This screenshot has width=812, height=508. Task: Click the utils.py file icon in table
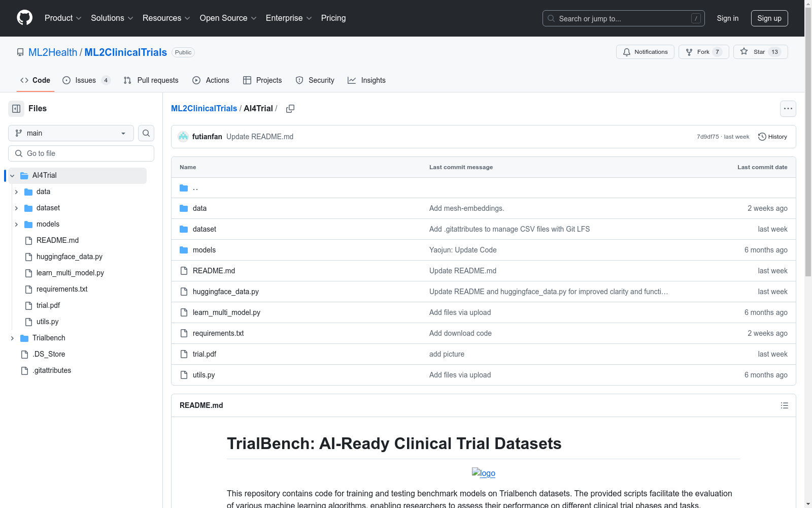click(x=184, y=375)
